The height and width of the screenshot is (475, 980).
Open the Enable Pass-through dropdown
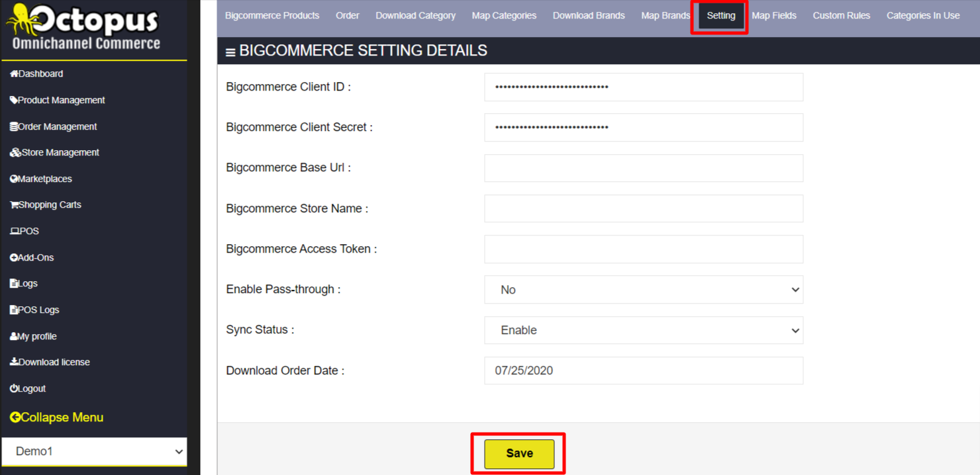(x=644, y=290)
